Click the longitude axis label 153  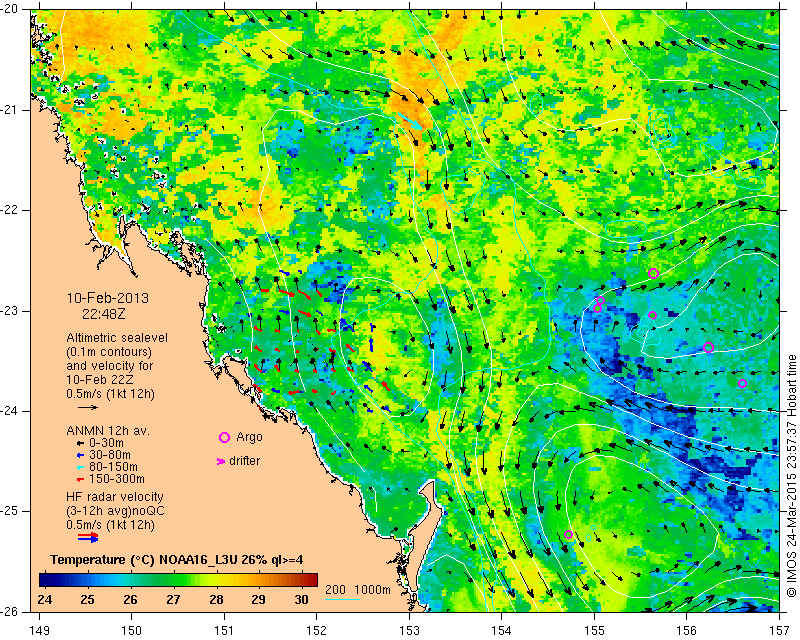409,631
